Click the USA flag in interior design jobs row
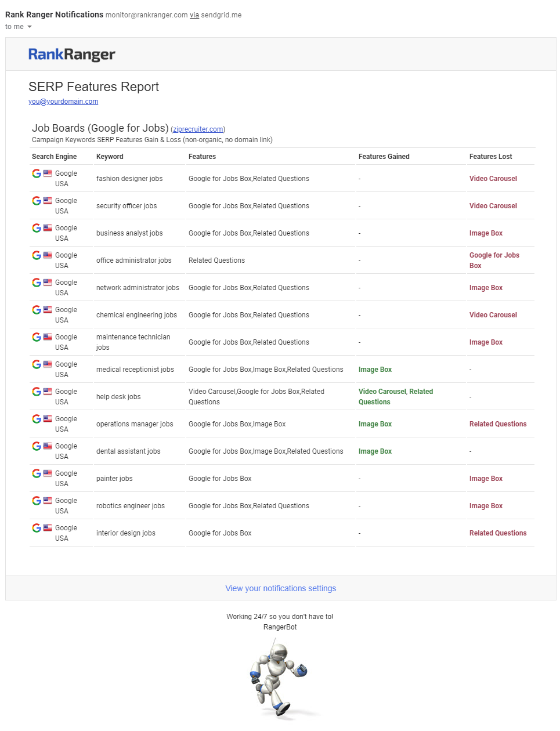The width and height of the screenshot is (560, 731). 48,528
